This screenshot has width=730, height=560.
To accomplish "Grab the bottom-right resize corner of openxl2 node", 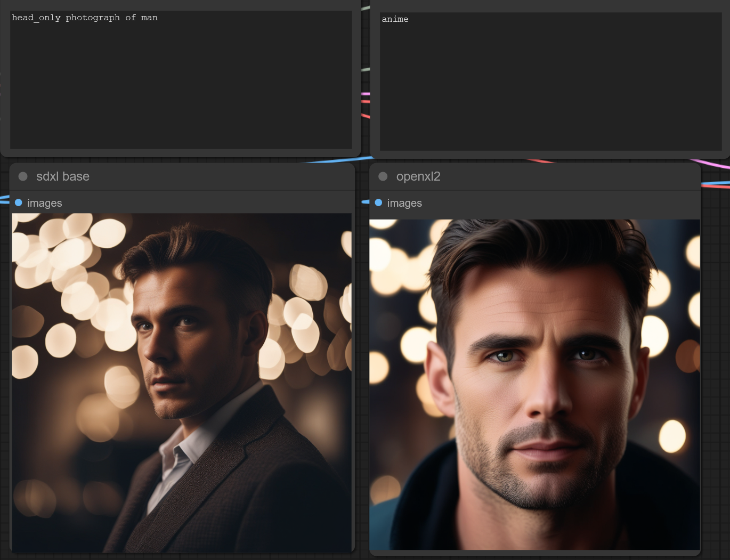I will pyautogui.click(x=697, y=553).
